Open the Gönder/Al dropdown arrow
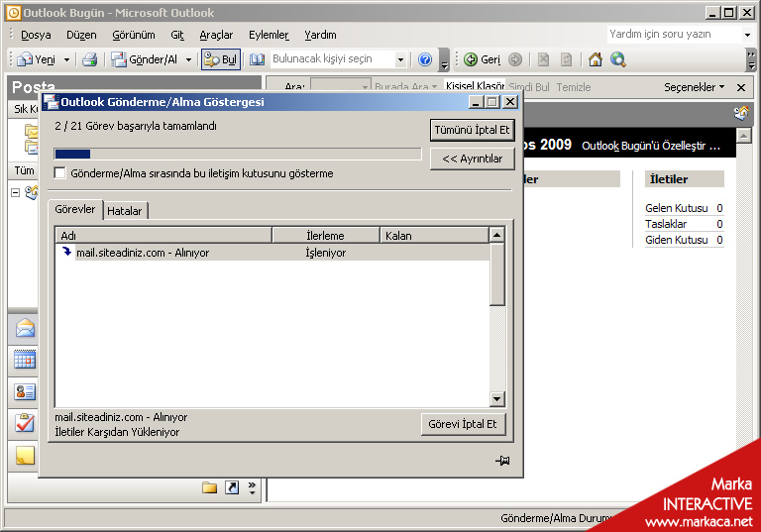761x532 pixels. (x=188, y=59)
